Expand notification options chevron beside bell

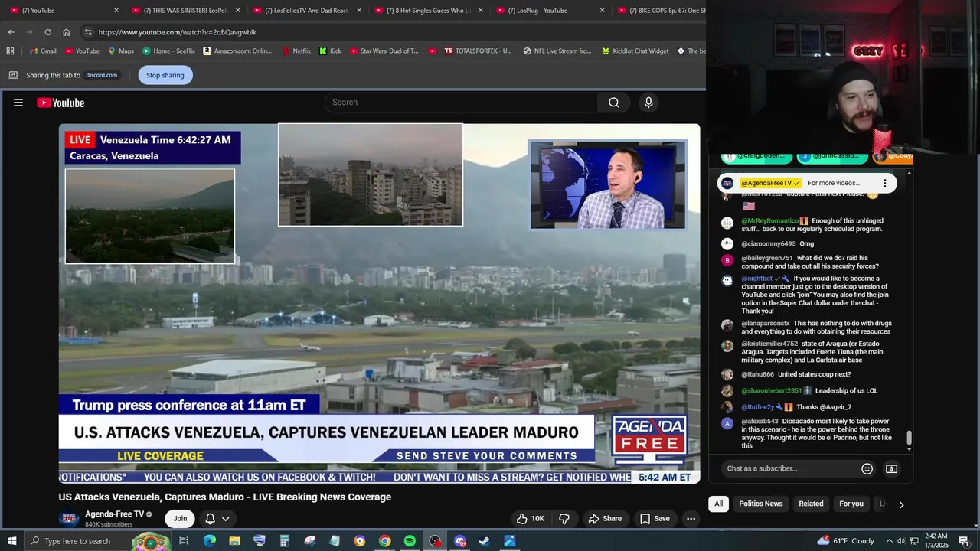(x=226, y=519)
